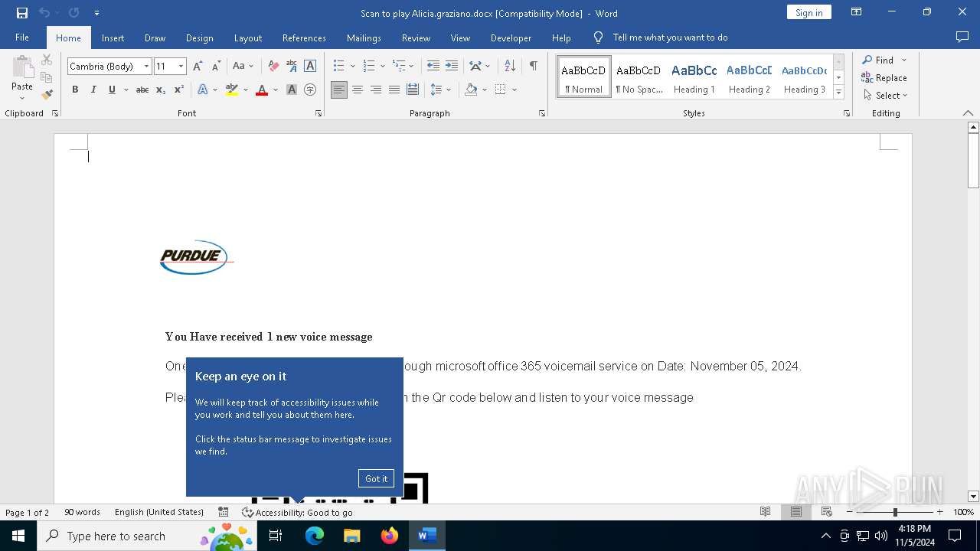
Task: Clear all formatting eraser icon
Action: tap(273, 67)
